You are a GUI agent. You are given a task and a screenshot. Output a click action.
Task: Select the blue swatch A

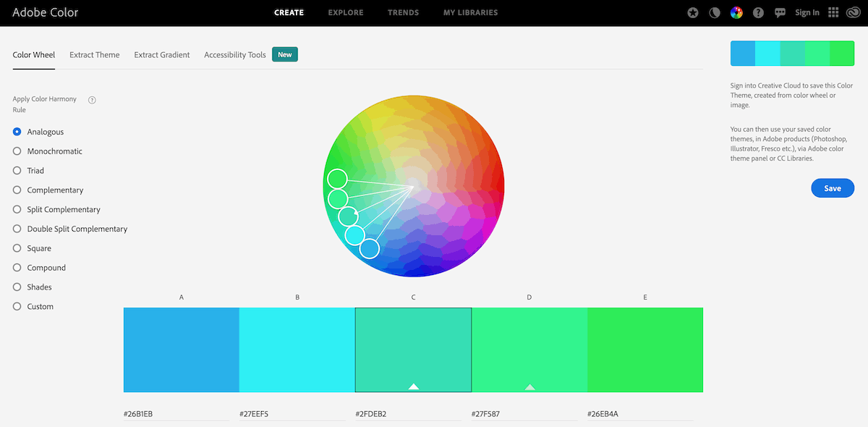pyautogui.click(x=182, y=350)
